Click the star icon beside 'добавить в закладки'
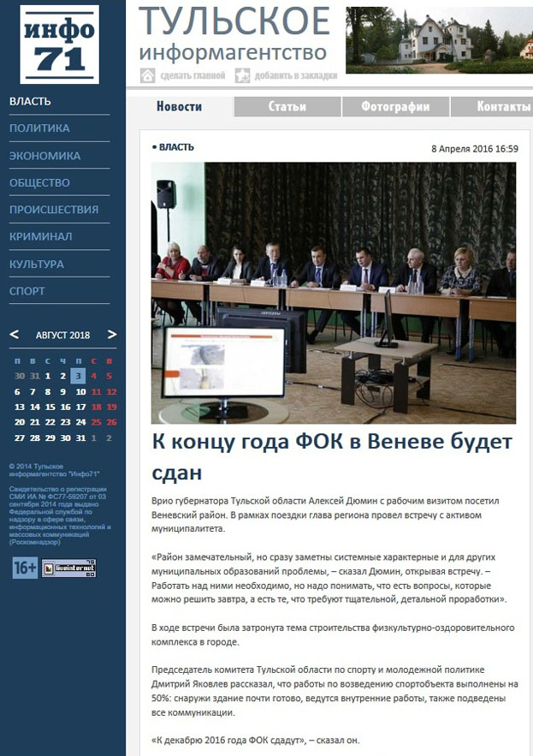Image resolution: width=533 pixels, height=756 pixels. point(243,75)
